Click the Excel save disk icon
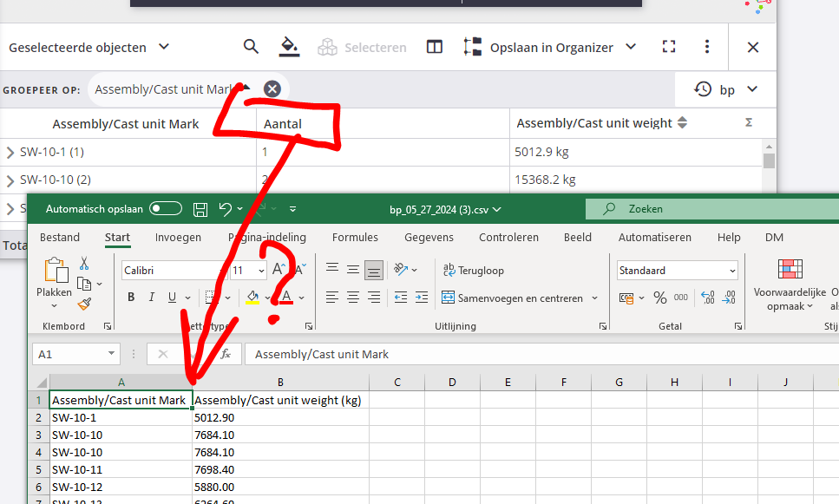Screen dimensions: 839x504 pos(200,209)
